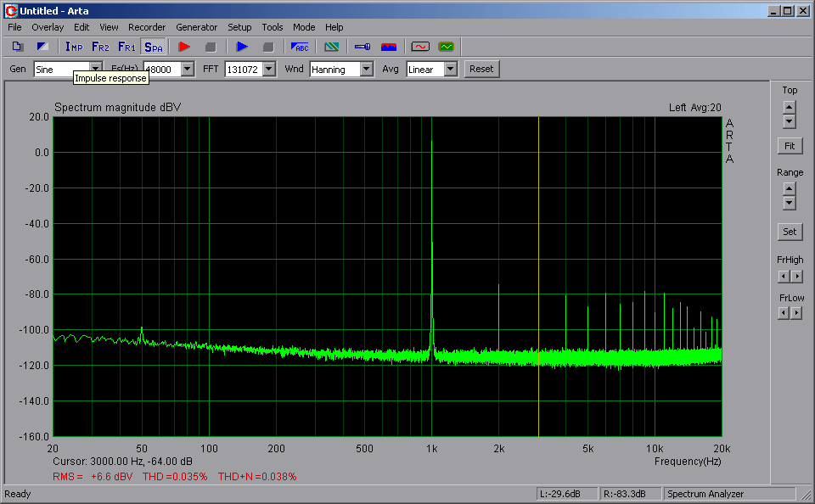This screenshot has height=504, width=815.
Task: Click the new file icon in toolbar
Action: (x=18, y=47)
